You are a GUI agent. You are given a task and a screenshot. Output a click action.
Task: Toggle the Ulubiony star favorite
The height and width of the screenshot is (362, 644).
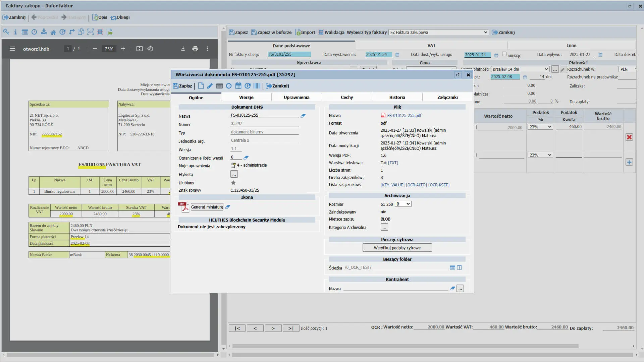pyautogui.click(x=233, y=183)
